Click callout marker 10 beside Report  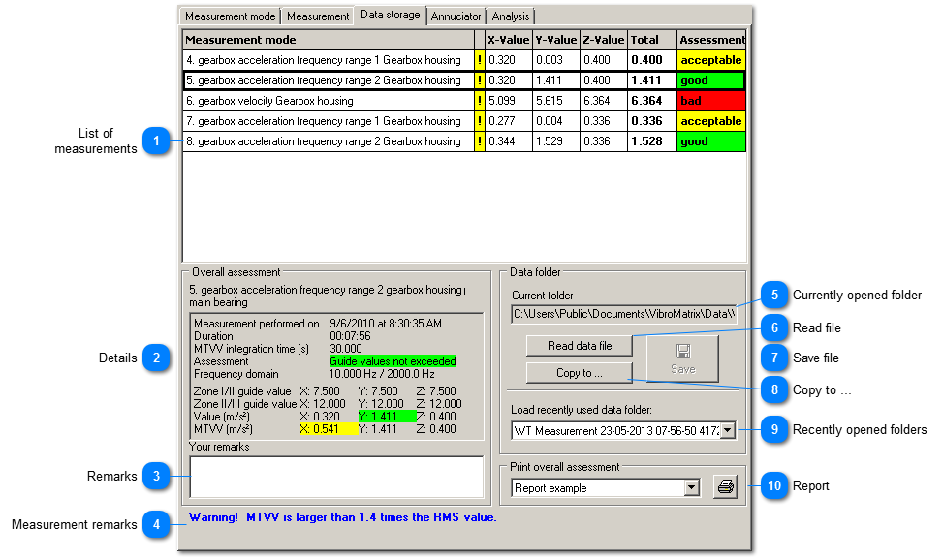point(773,486)
